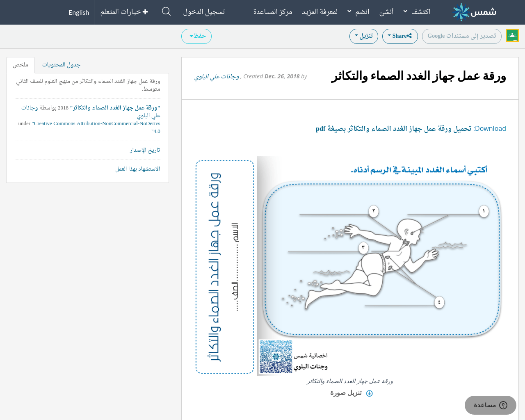Click تاريخ الإصدار link

click(x=145, y=150)
